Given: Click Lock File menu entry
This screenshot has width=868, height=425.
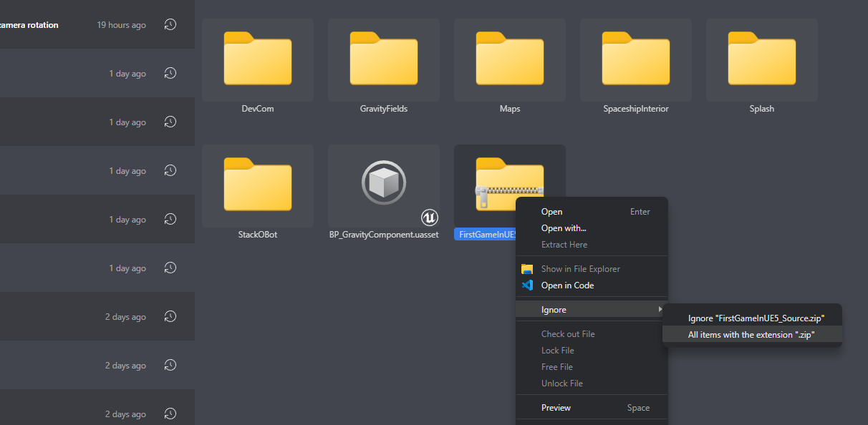Looking at the screenshot, I should 592,351.
